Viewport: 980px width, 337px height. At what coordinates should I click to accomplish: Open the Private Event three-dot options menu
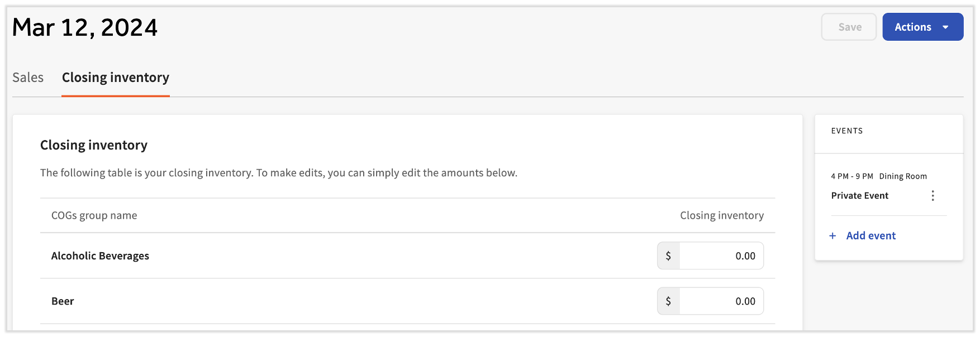click(x=933, y=196)
